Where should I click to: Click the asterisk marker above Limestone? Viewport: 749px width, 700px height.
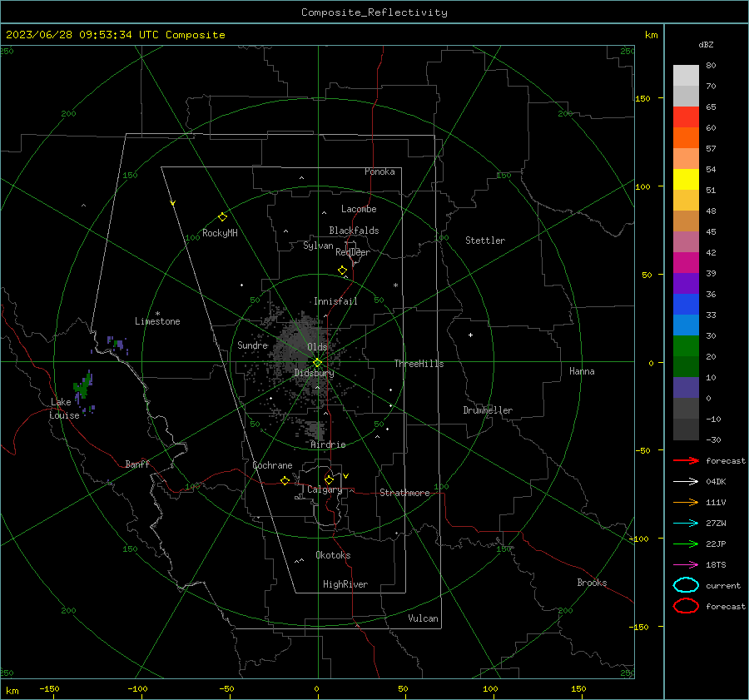(x=157, y=314)
